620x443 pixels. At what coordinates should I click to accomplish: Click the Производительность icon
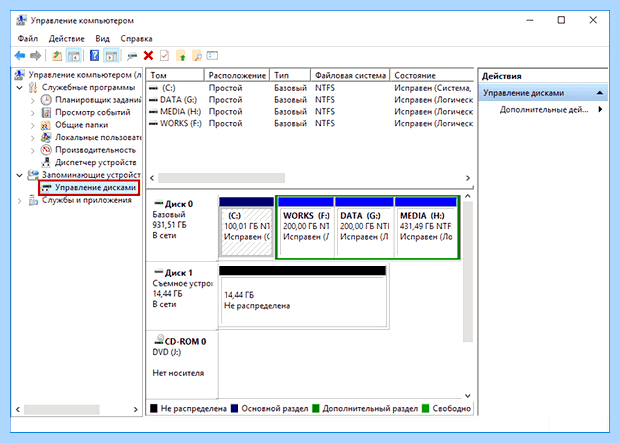pyautogui.click(x=46, y=150)
